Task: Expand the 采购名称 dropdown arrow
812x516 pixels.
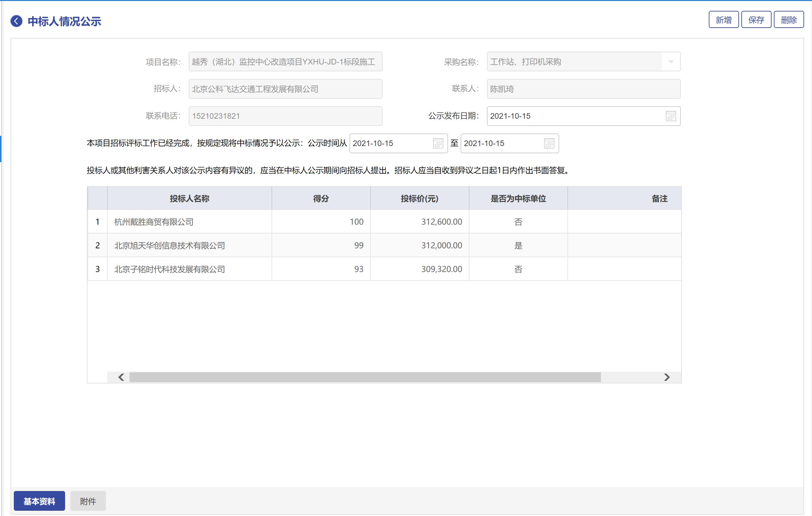Action: [x=671, y=62]
